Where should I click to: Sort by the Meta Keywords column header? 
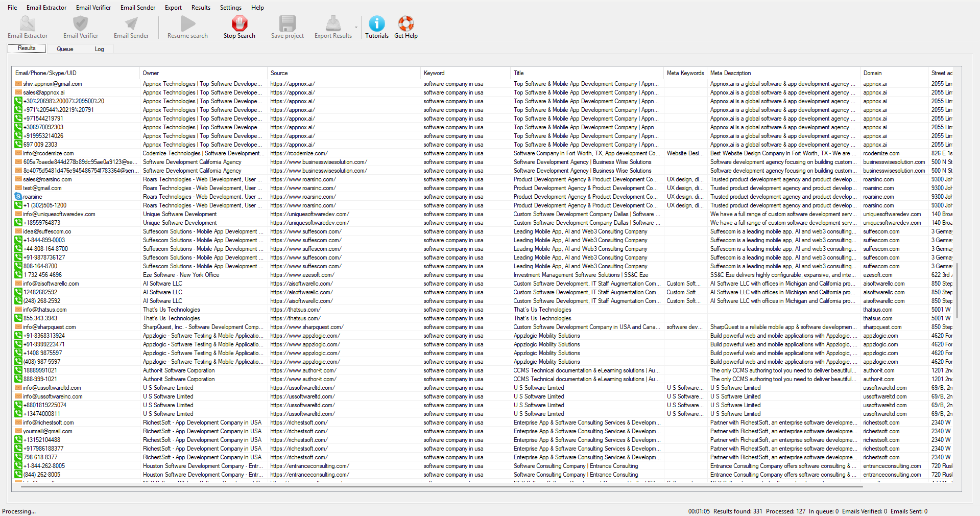(x=685, y=73)
